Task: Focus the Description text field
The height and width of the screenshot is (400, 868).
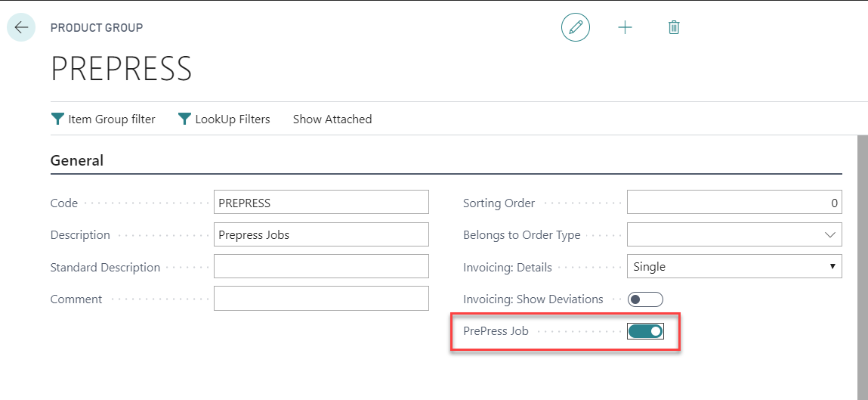Action: (x=321, y=235)
